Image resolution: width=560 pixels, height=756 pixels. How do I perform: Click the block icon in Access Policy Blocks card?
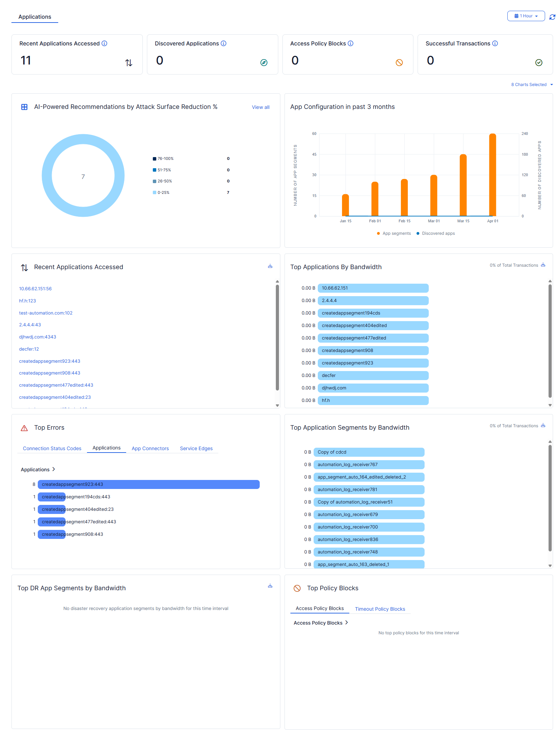coord(399,63)
